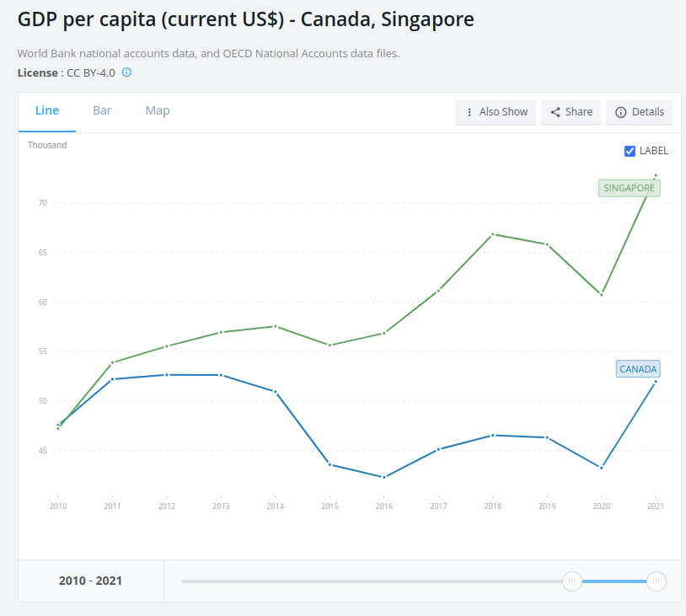Click the CC BY-4.0 license text

[x=91, y=73]
